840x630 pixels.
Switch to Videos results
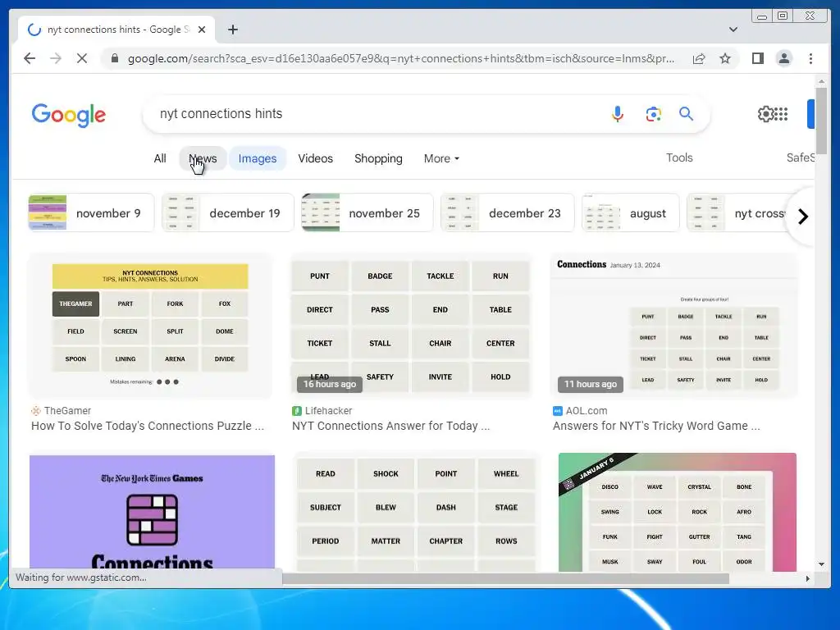[x=316, y=158]
